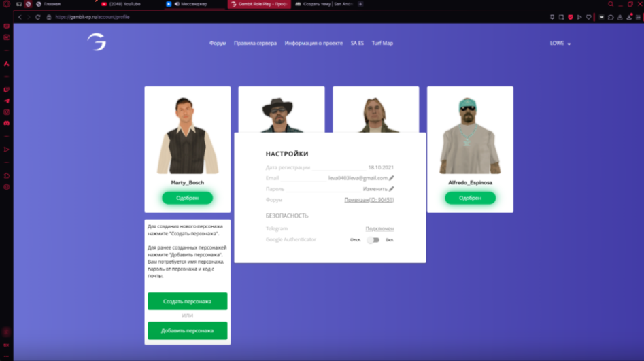Open the browser downloads icon
Viewport: 644px width, 361px height.
(x=629, y=17)
